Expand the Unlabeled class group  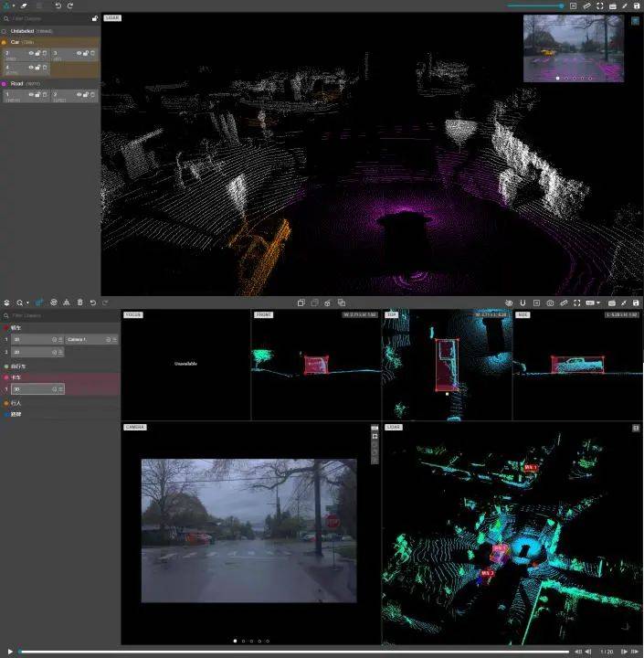(5, 30)
